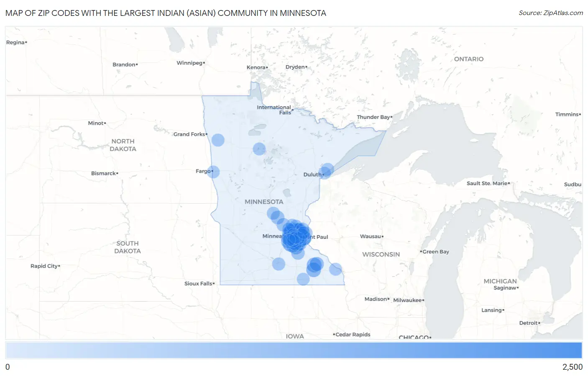
Task: Click the Grand Forks city label
Action: click(x=189, y=134)
